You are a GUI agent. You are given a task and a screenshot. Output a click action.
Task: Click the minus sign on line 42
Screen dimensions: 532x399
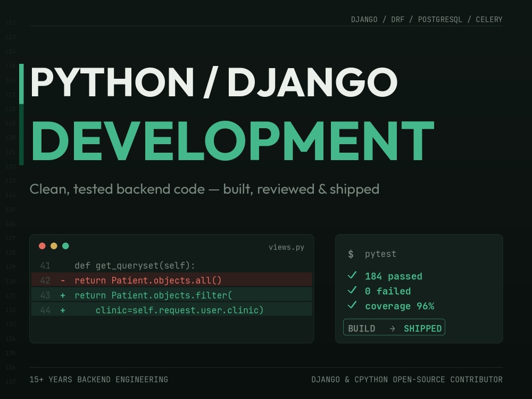(63, 280)
